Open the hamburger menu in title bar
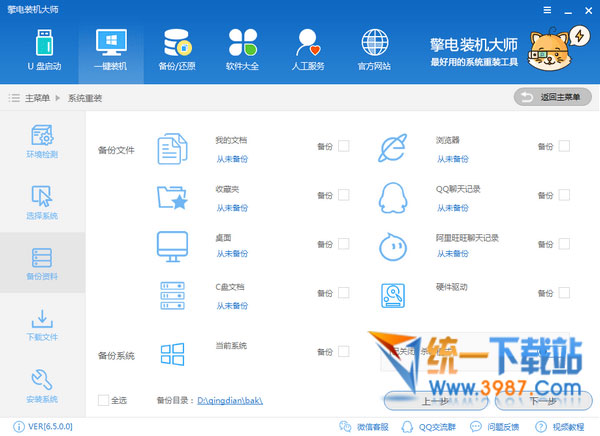Viewport: 600px width, 436px height. [x=548, y=10]
